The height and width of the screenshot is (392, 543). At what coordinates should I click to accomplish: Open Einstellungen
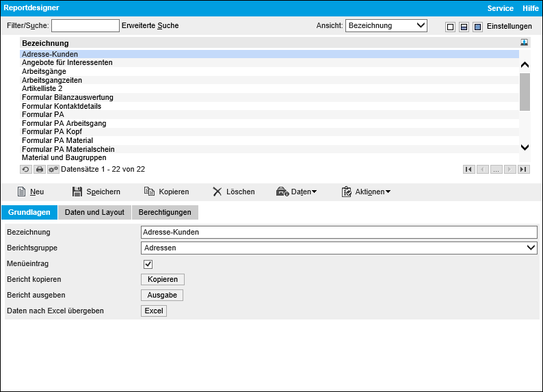[x=509, y=26]
